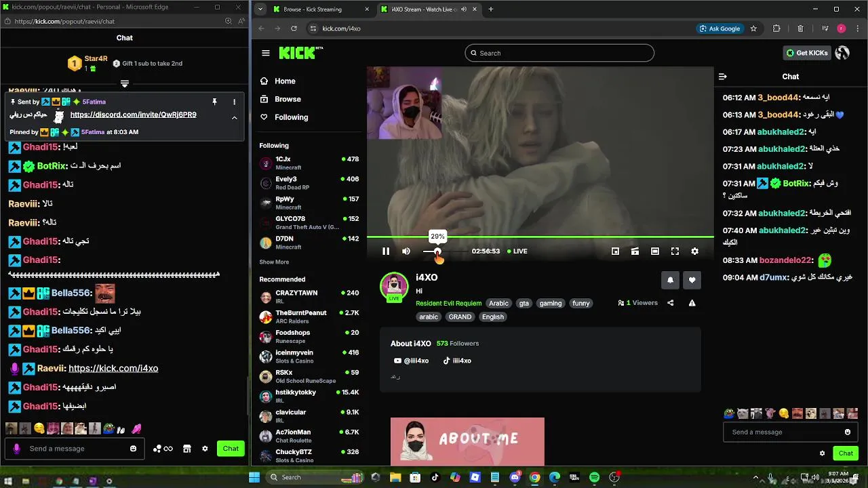
Task: Bookmark page with star icon
Action: [753, 28]
